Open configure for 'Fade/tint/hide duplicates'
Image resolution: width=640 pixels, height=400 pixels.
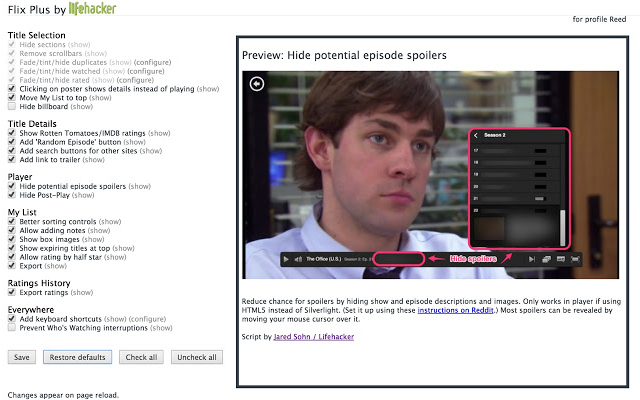tap(153, 62)
